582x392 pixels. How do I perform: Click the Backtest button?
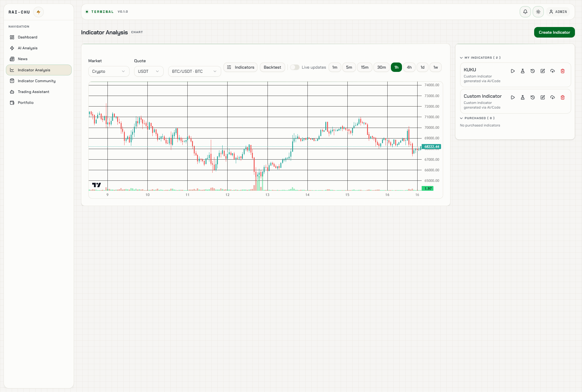pos(272,67)
